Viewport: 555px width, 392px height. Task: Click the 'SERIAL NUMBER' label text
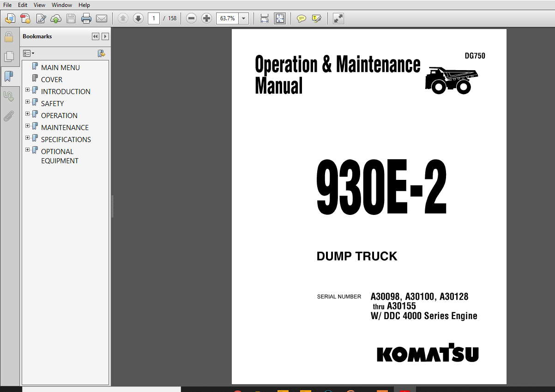(x=339, y=297)
